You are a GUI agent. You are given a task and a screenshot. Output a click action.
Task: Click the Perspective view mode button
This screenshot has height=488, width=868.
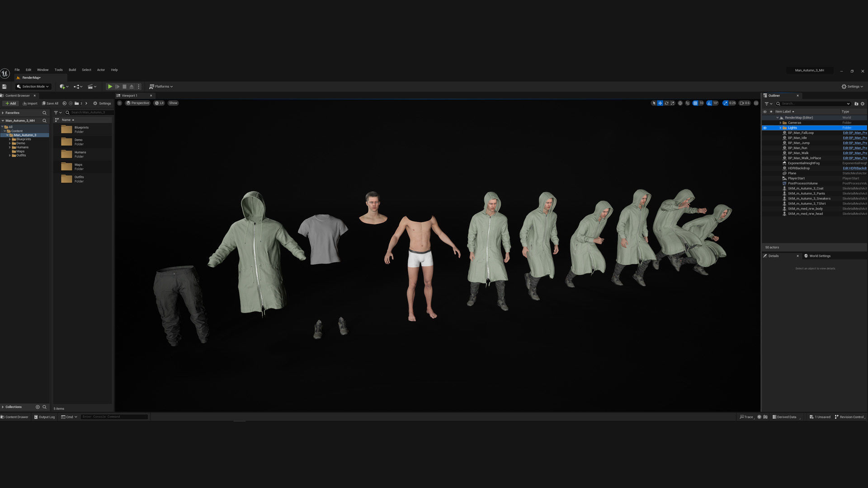137,103
